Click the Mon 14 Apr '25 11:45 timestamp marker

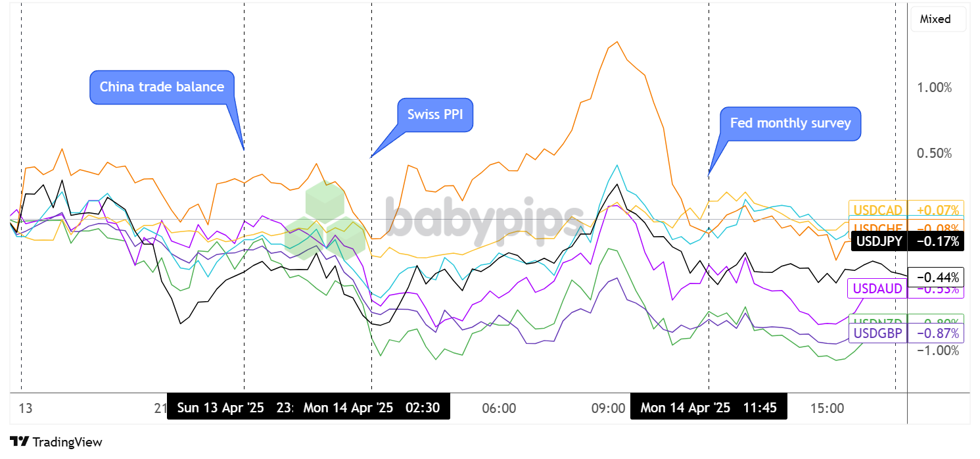pyautogui.click(x=709, y=408)
